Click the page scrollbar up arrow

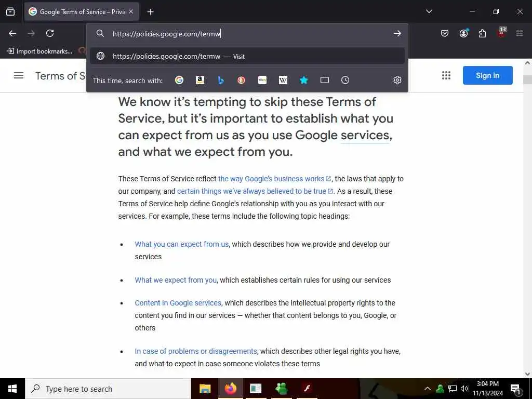click(x=528, y=63)
